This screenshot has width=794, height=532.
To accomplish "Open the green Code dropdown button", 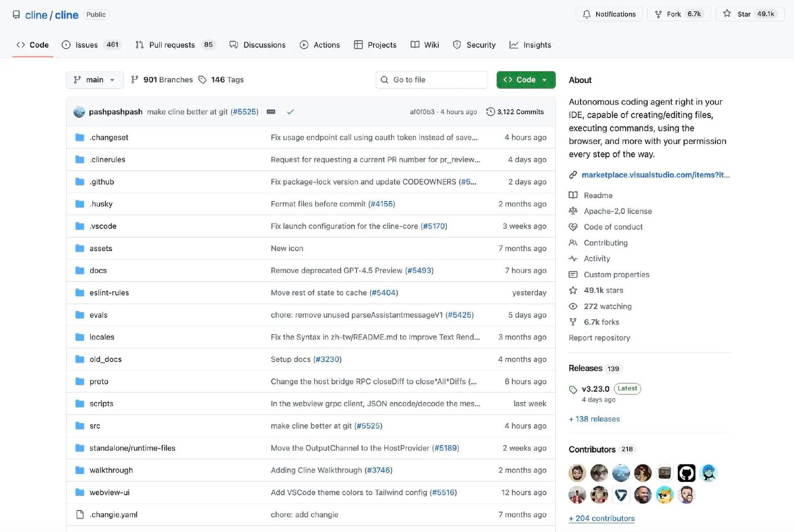I will coord(526,80).
